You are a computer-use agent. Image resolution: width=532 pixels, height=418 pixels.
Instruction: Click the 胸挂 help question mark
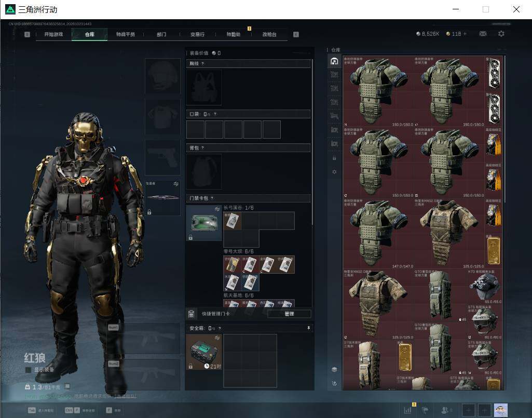tap(202, 63)
